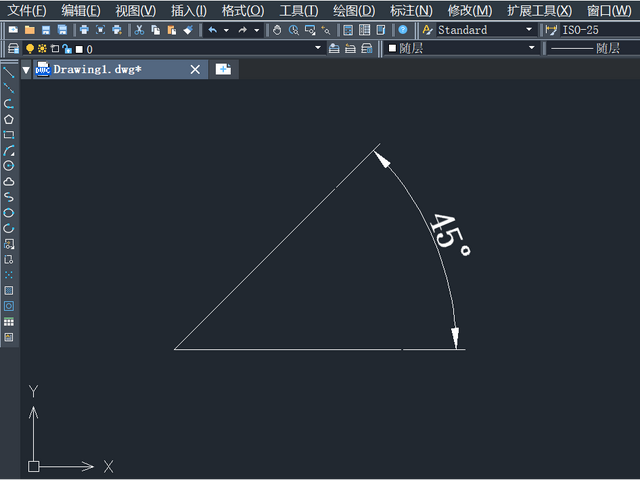The image size is (640, 480).
Task: Select the Circle drawing tool
Action: 9,166
